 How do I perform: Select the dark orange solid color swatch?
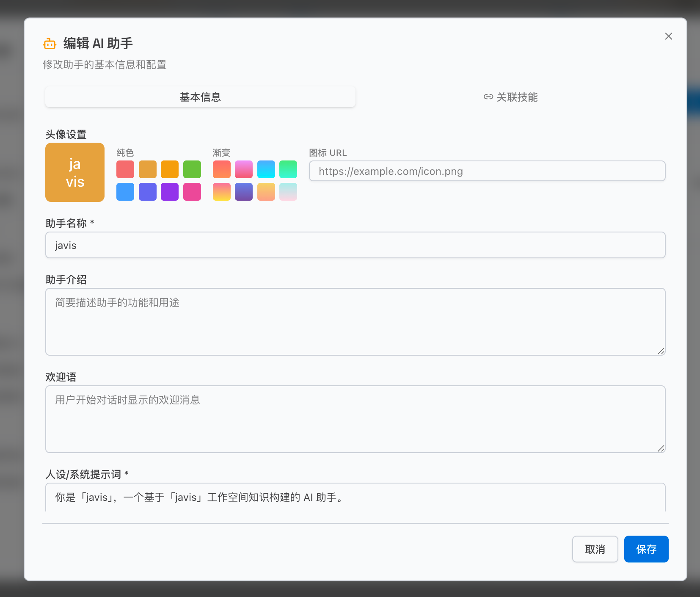[x=170, y=169]
